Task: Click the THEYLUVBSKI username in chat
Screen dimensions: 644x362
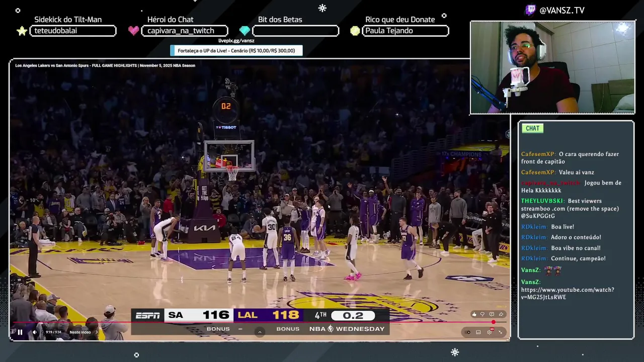Action: (543, 201)
